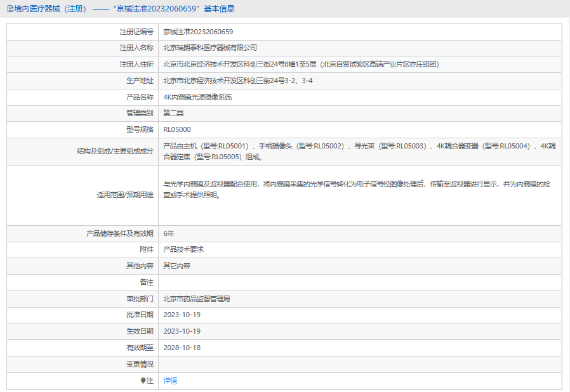Click the 产品名称 label
This screenshot has height=392, width=570.
140,97
